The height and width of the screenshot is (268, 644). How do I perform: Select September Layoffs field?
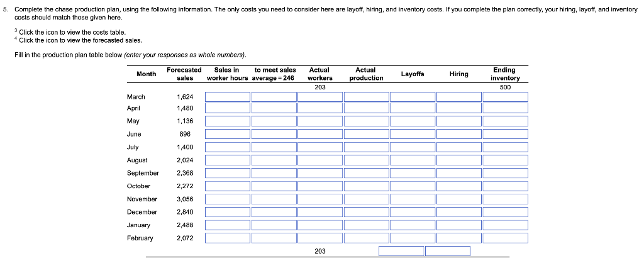[x=413, y=174]
